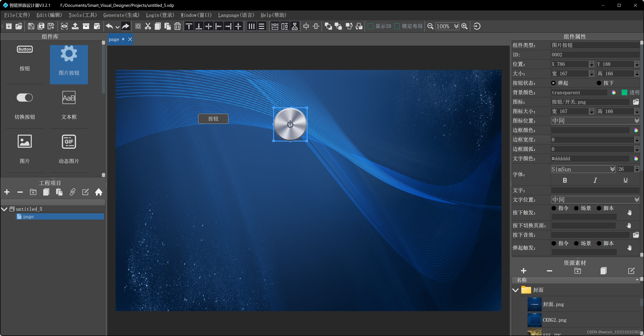Viewport: 644px width, 336px height.
Task: Click the home icon in project panel
Action: (x=98, y=192)
